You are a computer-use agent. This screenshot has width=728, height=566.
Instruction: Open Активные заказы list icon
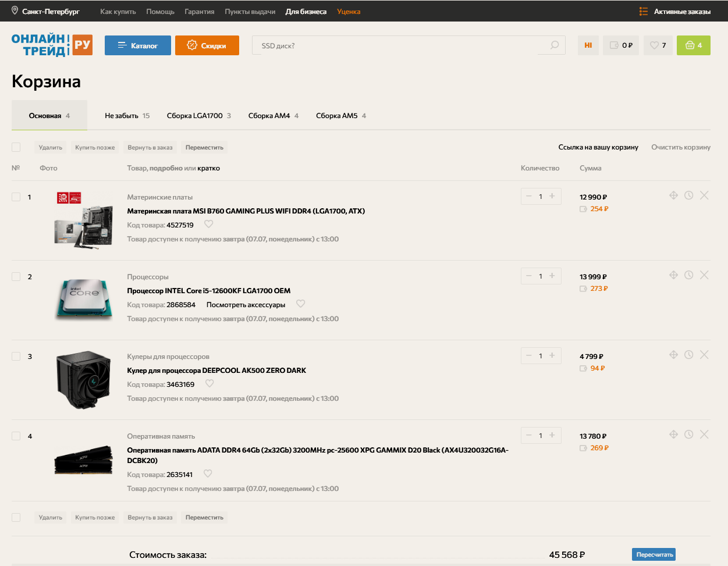click(x=644, y=12)
